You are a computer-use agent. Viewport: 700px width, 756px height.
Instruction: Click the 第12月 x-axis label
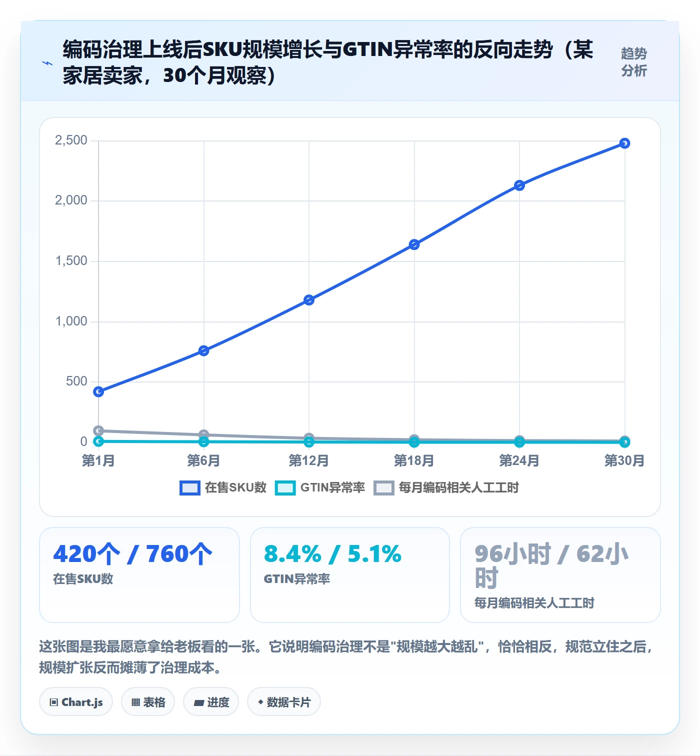309,460
